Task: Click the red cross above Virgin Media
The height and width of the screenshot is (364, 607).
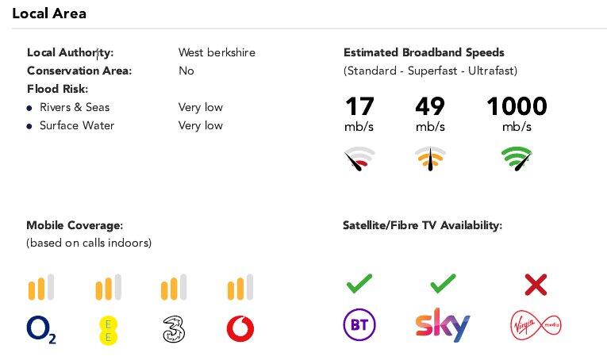Action: click(x=536, y=284)
